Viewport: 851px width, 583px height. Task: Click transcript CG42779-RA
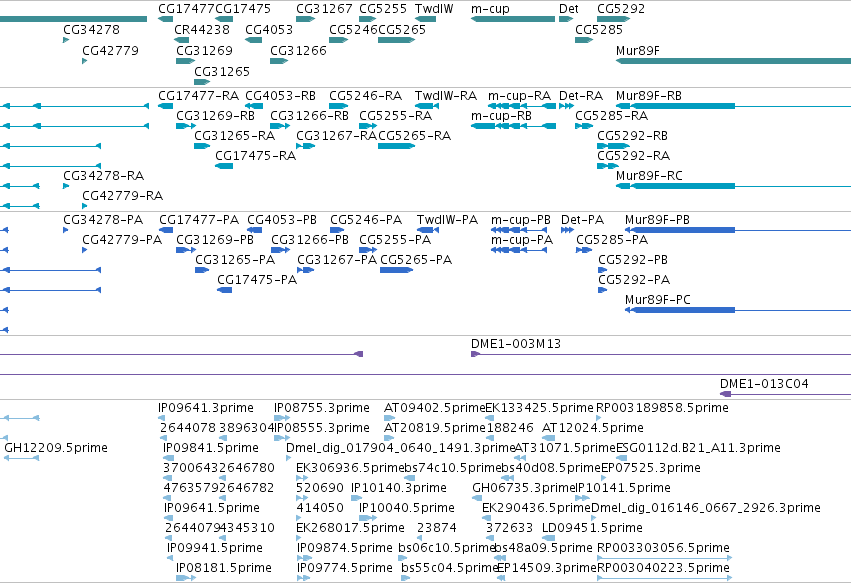coord(123,196)
